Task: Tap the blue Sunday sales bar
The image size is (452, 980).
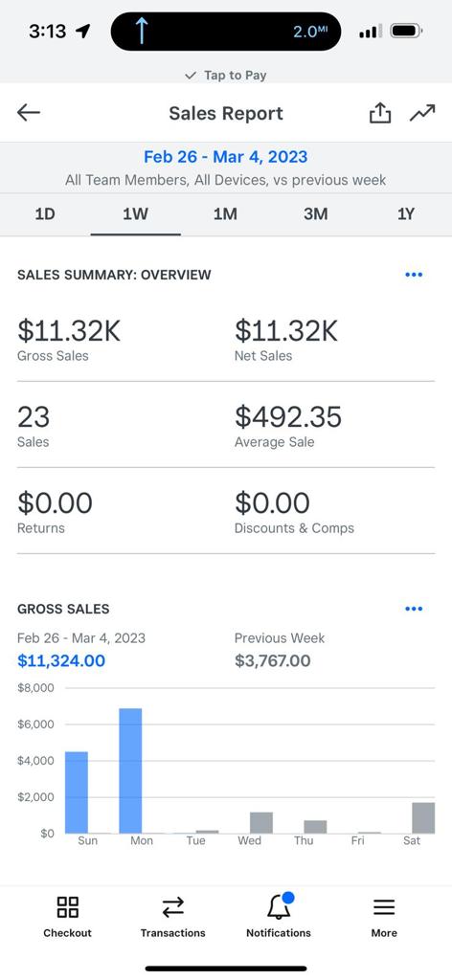Action: [77, 792]
